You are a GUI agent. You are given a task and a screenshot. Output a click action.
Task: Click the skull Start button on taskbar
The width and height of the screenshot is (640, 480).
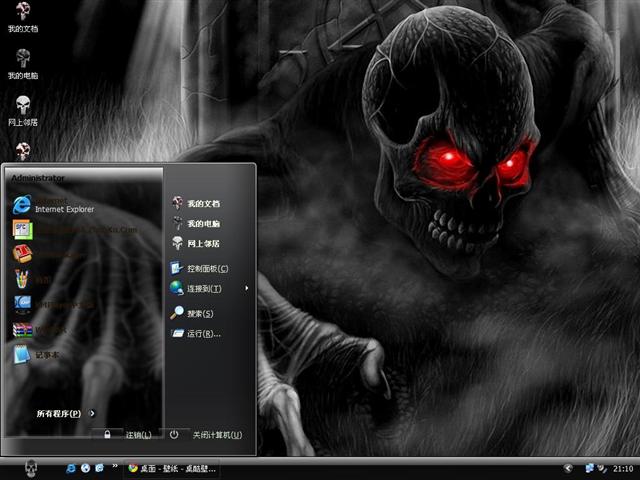(31, 469)
